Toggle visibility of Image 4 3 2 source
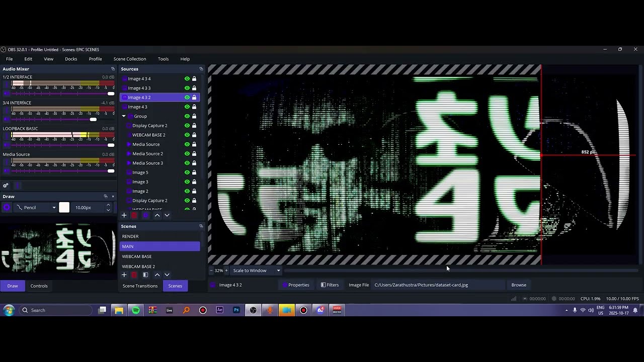Viewport: 644px width, 362px height. (x=187, y=98)
